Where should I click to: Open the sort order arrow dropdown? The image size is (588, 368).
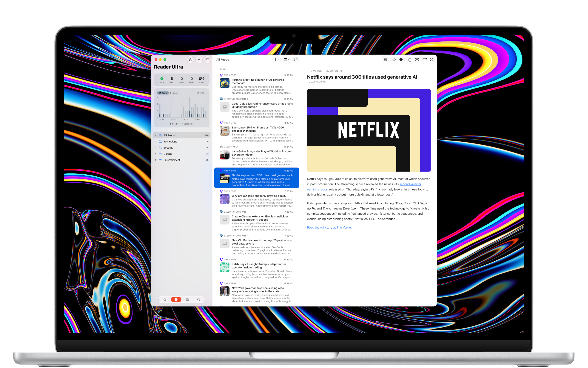[276, 60]
